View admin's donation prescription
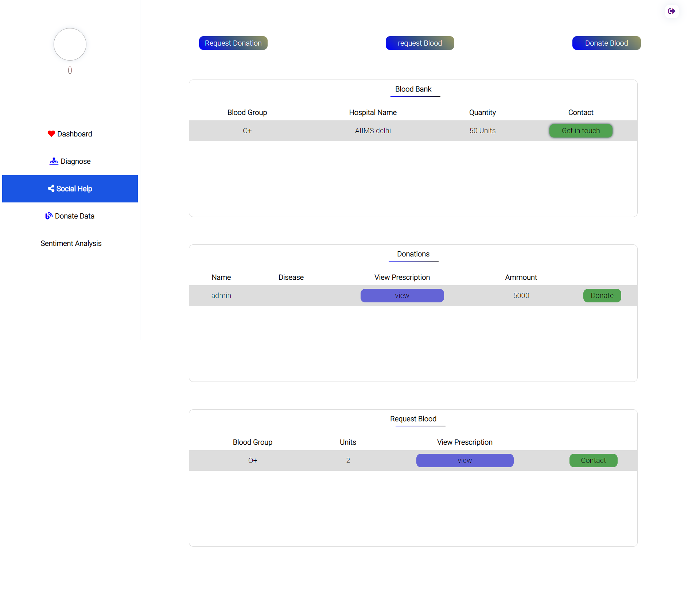 coord(402,295)
